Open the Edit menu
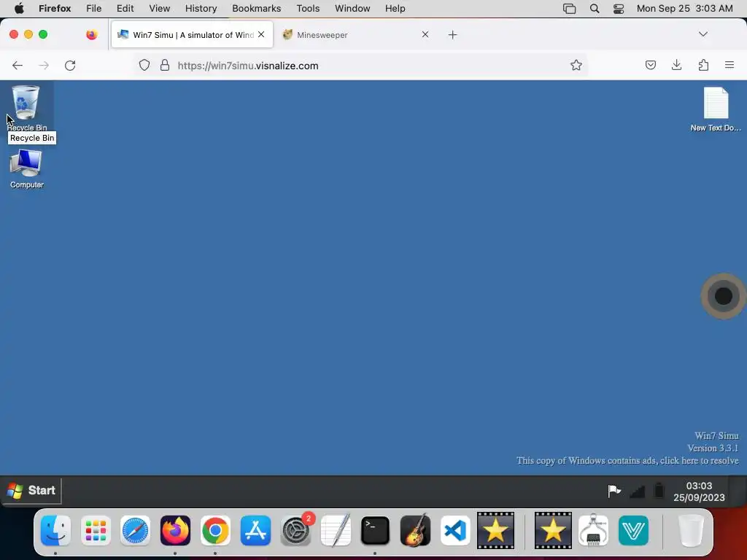Image resolution: width=747 pixels, height=560 pixels. [x=125, y=8]
